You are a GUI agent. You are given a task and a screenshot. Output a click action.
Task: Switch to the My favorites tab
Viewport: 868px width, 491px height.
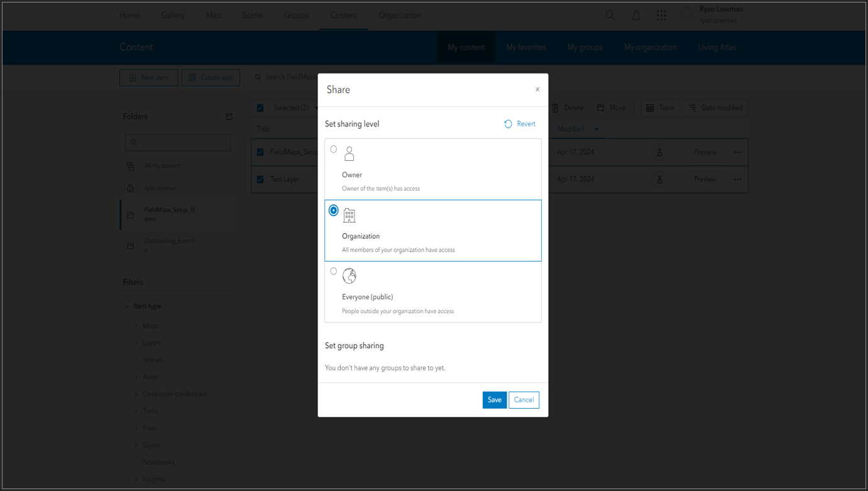[x=526, y=47]
